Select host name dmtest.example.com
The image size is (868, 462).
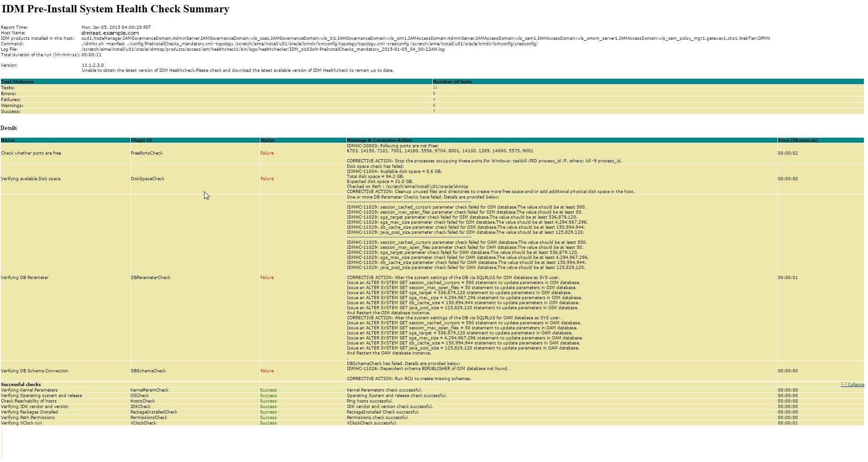coord(110,33)
